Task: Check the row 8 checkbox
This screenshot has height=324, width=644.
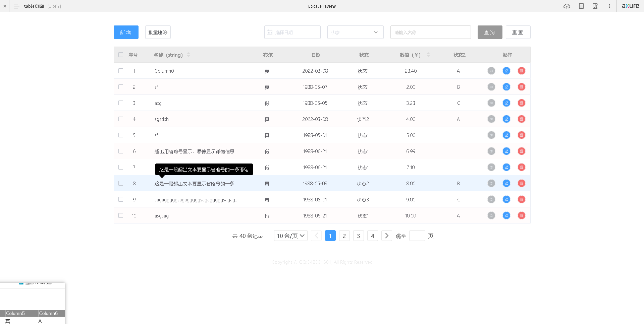Action: (121, 183)
